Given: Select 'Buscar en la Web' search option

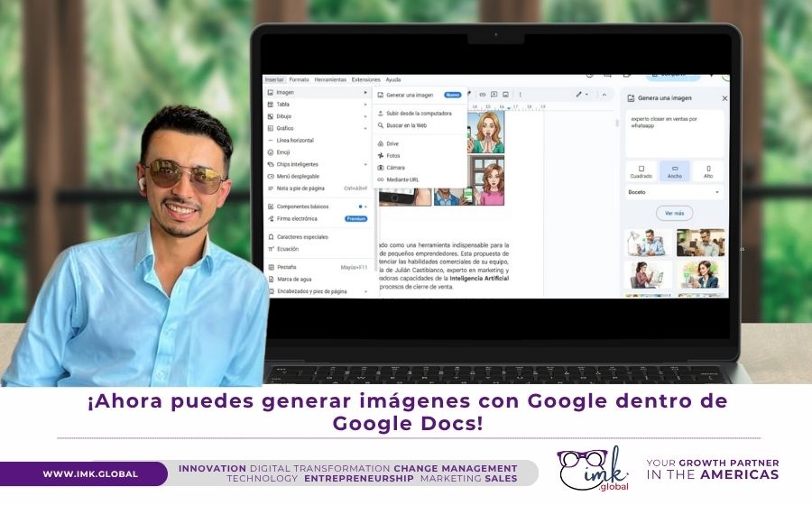Looking at the screenshot, I should coord(406,125).
